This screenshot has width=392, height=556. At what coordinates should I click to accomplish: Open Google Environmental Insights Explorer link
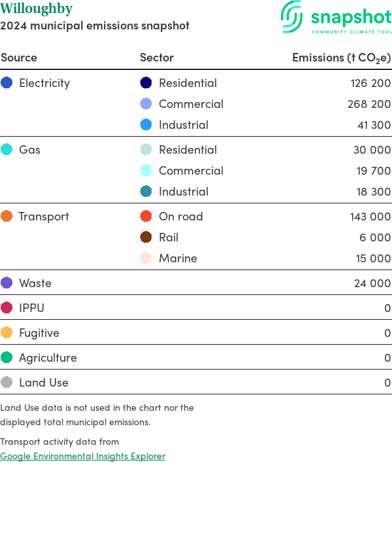pos(82,456)
